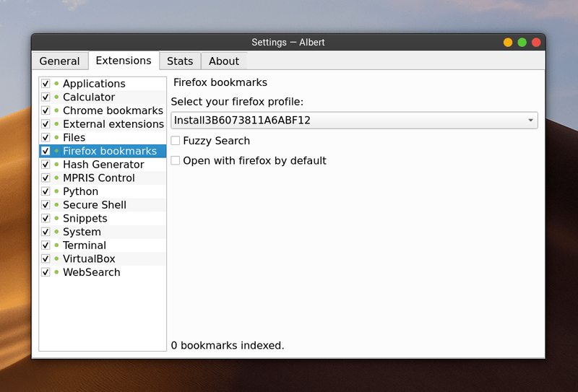Select External extensions list item

[x=113, y=124]
